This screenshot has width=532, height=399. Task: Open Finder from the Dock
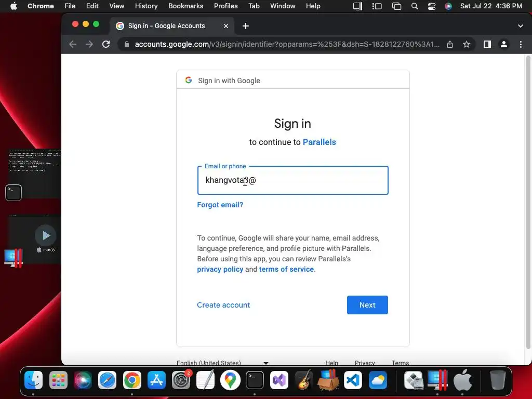(x=33, y=380)
